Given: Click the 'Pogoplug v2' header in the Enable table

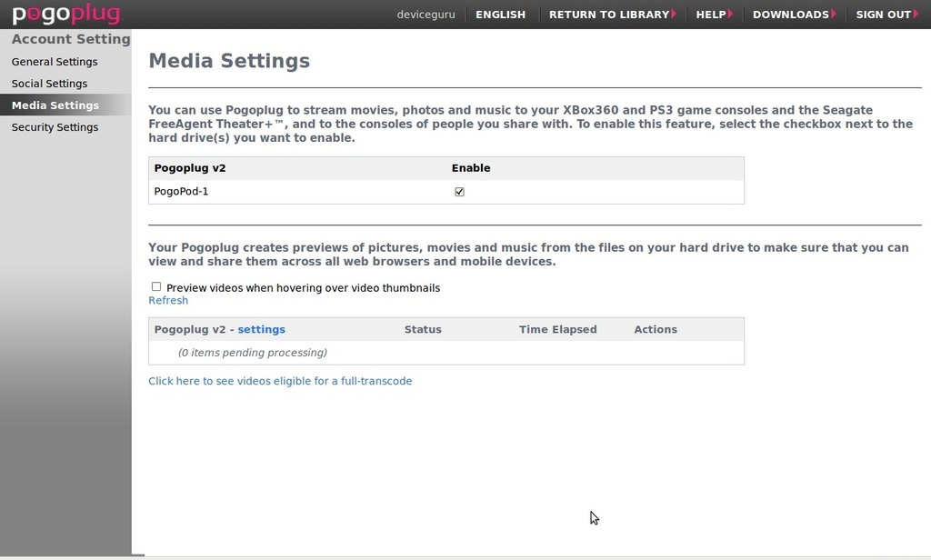Looking at the screenshot, I should 190,168.
